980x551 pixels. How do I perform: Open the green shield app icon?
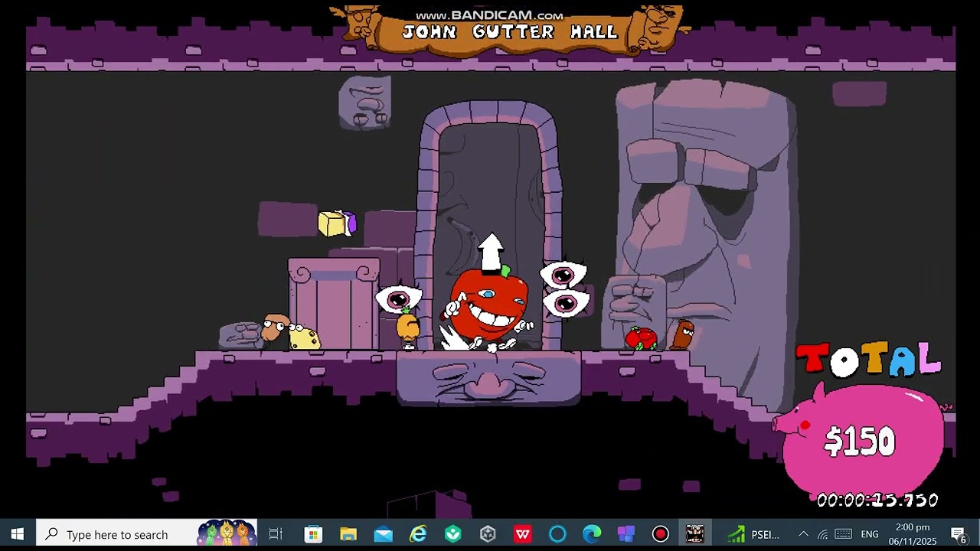pos(453,534)
